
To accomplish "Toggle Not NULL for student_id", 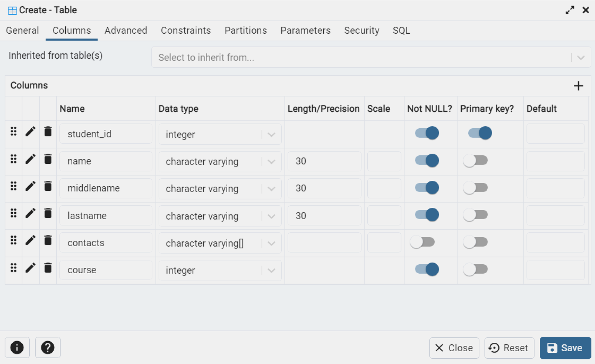I will point(427,133).
